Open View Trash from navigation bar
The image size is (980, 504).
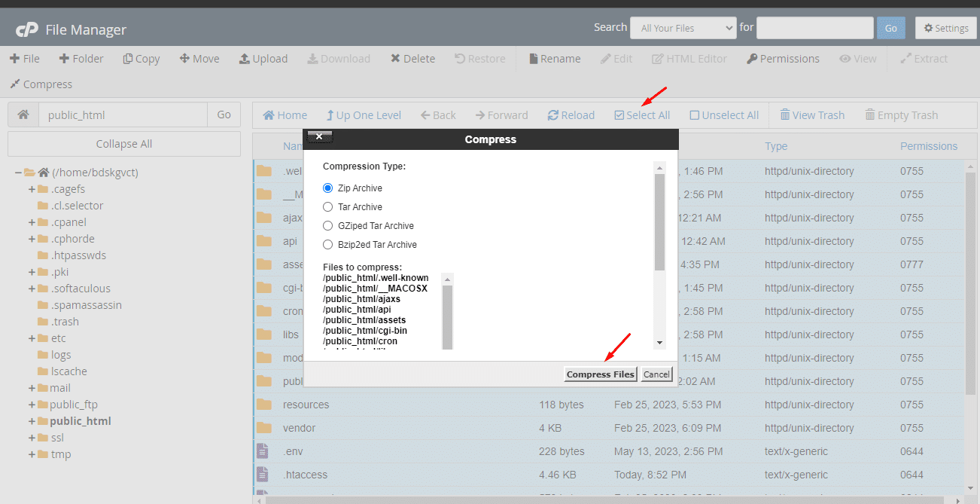pos(785,115)
